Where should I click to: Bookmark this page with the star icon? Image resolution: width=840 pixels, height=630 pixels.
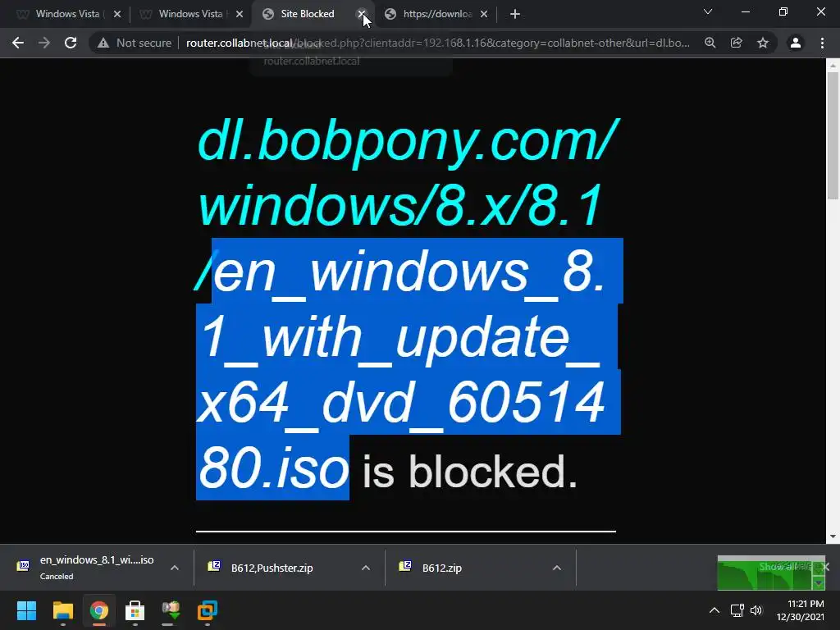tap(763, 43)
